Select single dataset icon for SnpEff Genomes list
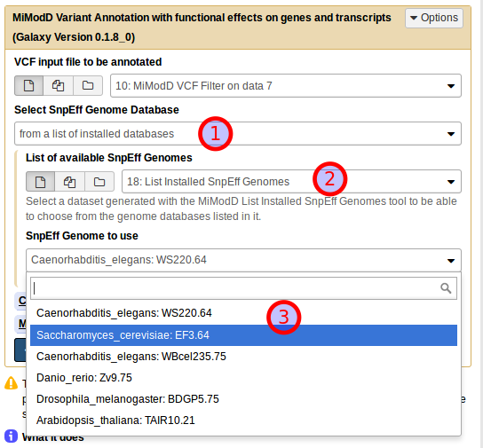Image resolution: width=483 pixels, height=448 pixels. click(40, 182)
